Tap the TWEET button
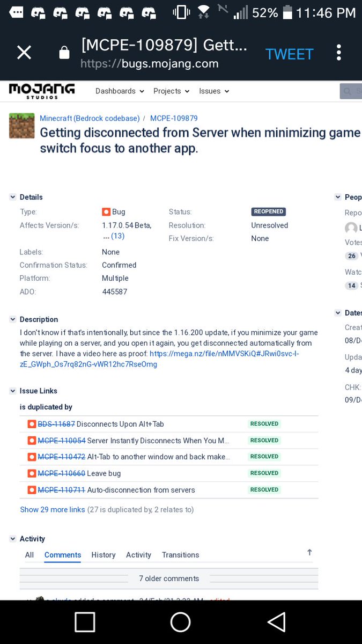362x644 pixels. 289,54
